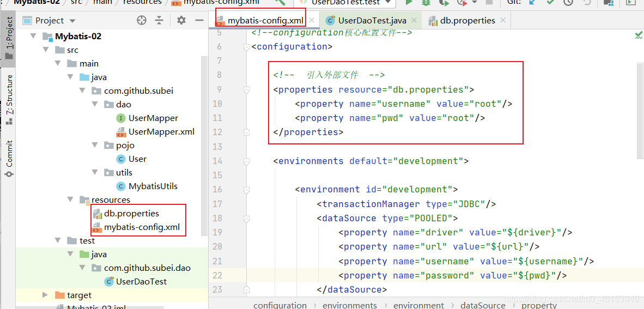Select the UserDaoTest class in tree
Viewport: 644px width, 309px height.
coord(136,281)
